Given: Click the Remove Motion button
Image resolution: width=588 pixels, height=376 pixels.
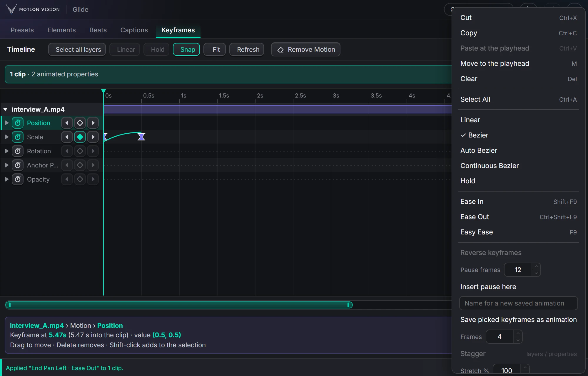Looking at the screenshot, I should [306, 49].
